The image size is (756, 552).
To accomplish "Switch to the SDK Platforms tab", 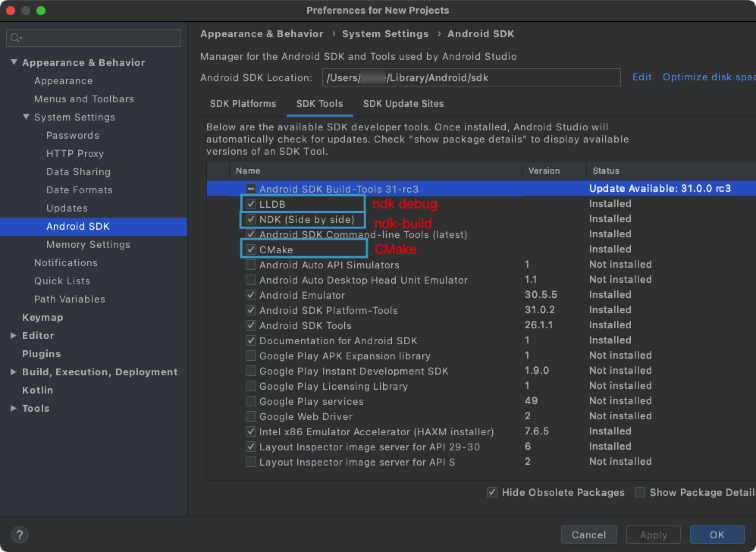I will pyautogui.click(x=243, y=104).
